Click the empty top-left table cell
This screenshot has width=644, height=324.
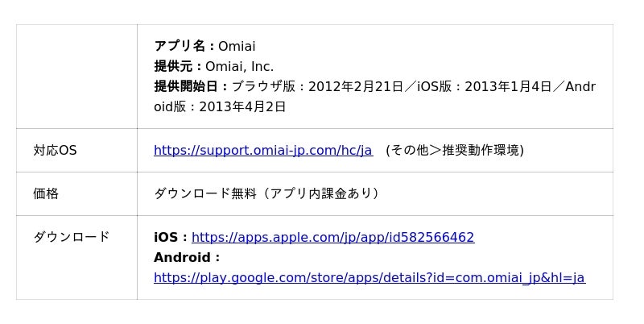pyautogui.click(x=76, y=77)
